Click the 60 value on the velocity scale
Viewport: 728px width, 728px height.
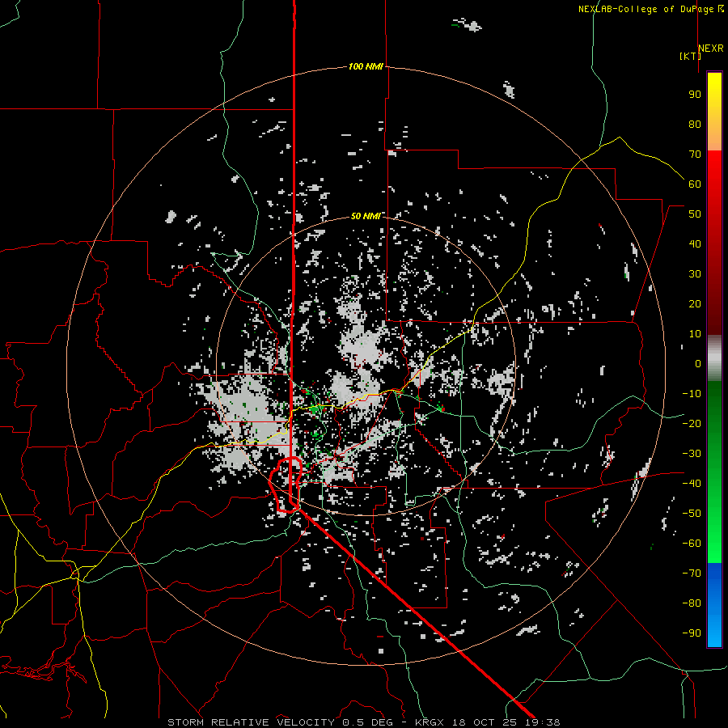click(x=695, y=184)
